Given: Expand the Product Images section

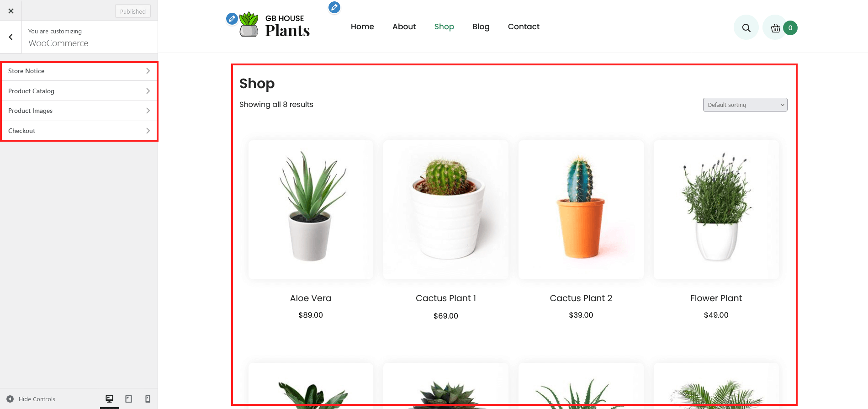Looking at the screenshot, I should [x=79, y=111].
